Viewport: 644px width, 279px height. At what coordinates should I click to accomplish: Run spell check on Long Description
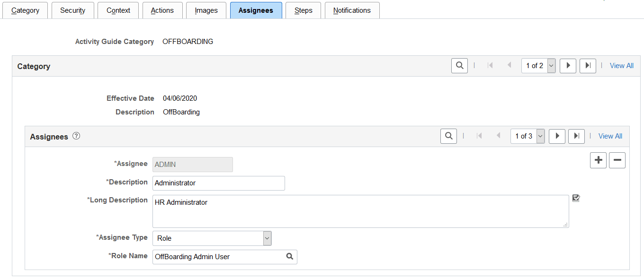tap(576, 198)
